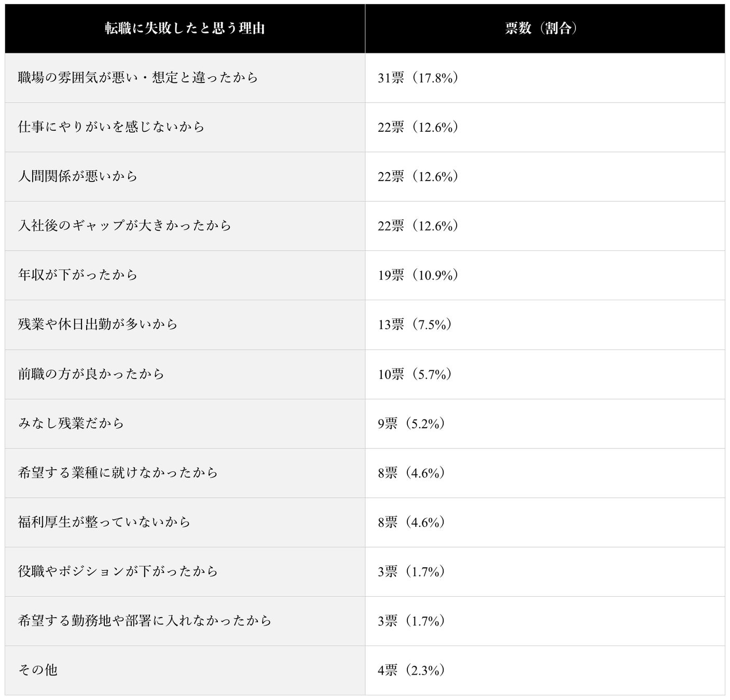
Task: Select the 職場の雰囲気が悪い・想定と違ったから row label
Action: click(138, 78)
